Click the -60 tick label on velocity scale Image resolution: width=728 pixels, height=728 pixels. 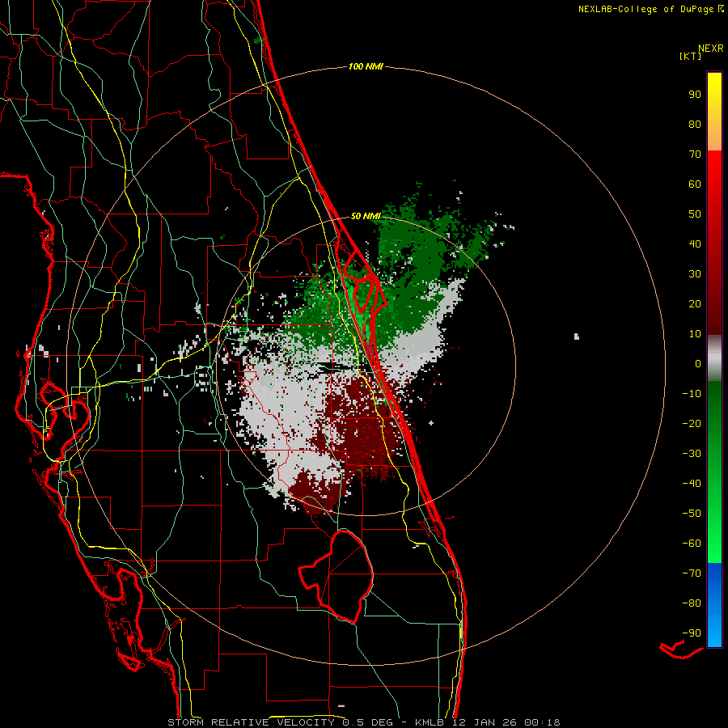tap(692, 544)
